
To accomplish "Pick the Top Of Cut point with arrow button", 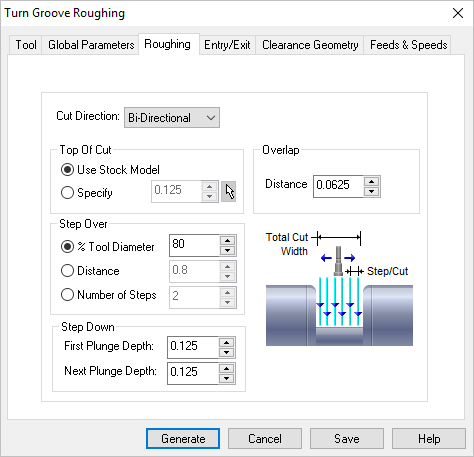I will pos(228,192).
